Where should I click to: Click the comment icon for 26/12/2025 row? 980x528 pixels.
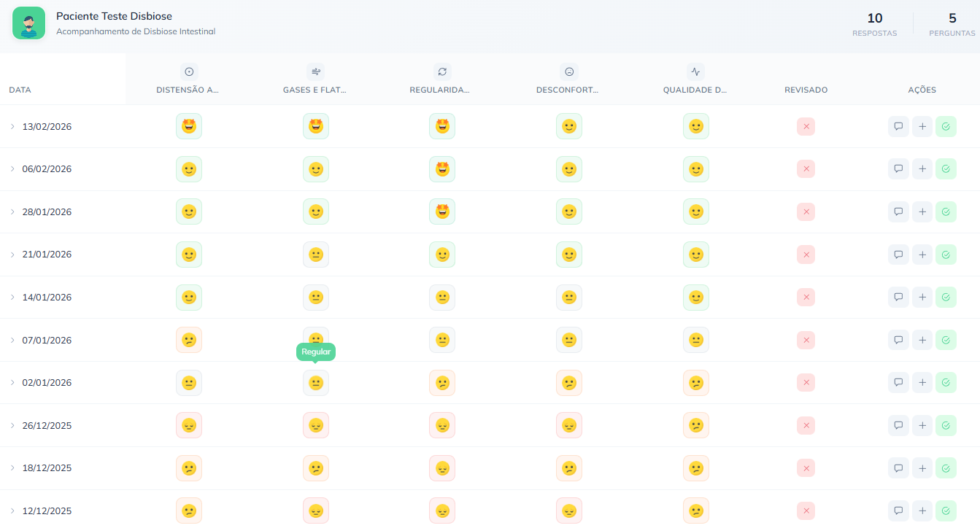tap(898, 425)
